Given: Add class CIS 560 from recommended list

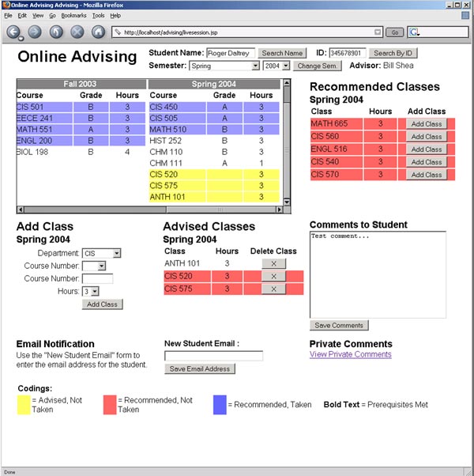Looking at the screenshot, I should click(426, 137).
